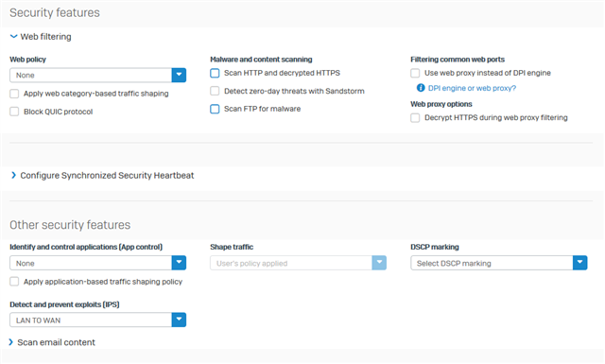Image resolution: width=605 pixels, height=364 pixels.
Task: Tick Apply application-based traffic shaping policy
Action: pos(14,282)
